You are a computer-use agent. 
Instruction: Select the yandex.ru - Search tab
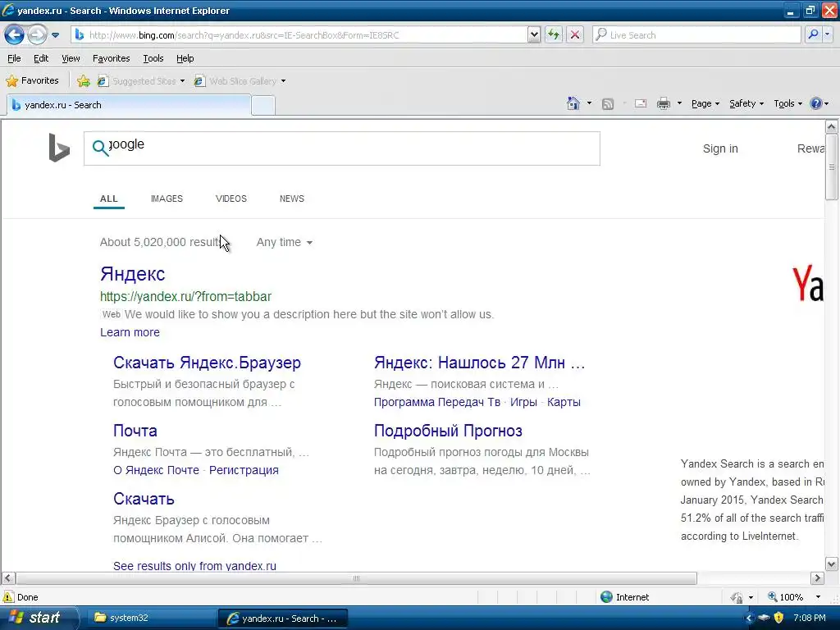(129, 105)
